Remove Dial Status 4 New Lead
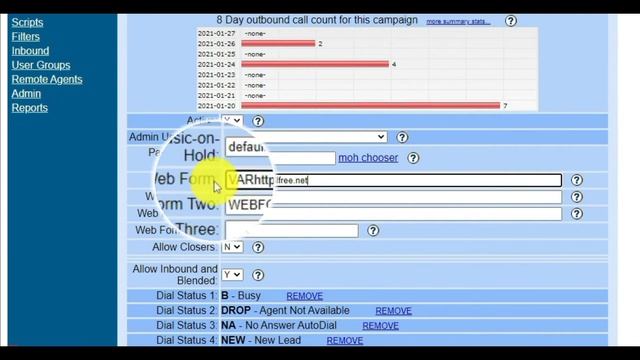The image size is (640, 360). [344, 341]
